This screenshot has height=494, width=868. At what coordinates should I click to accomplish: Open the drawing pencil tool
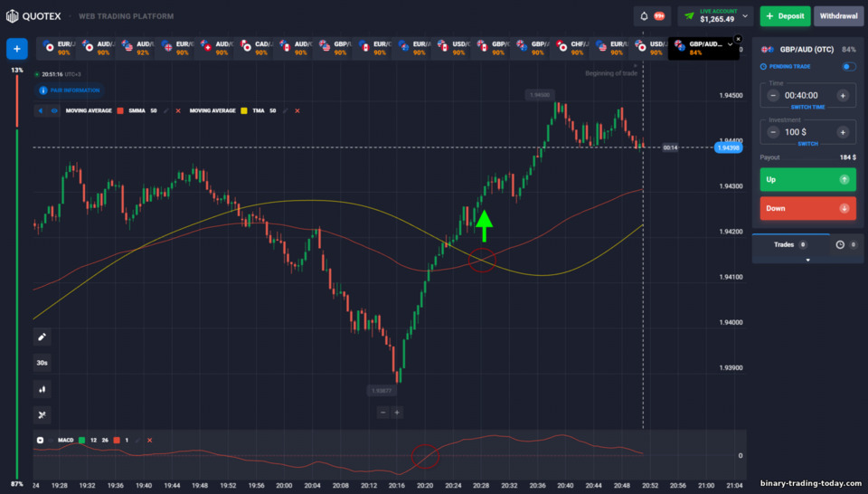[x=42, y=337]
